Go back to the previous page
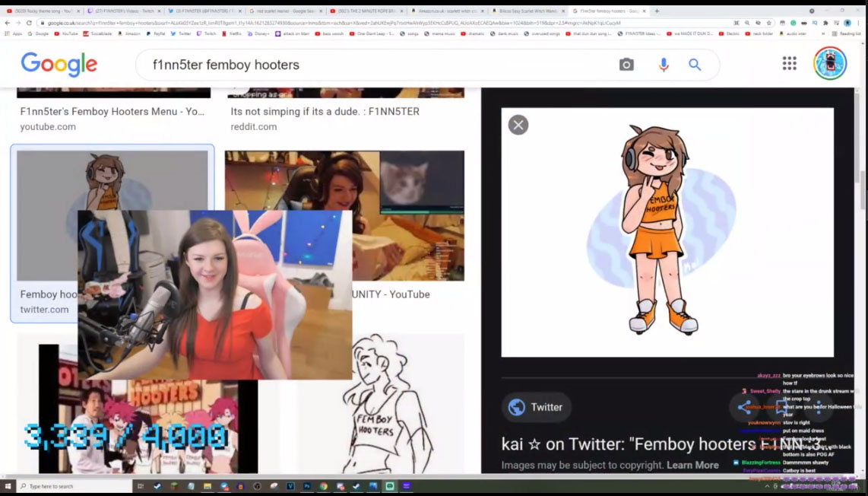 [7, 23]
